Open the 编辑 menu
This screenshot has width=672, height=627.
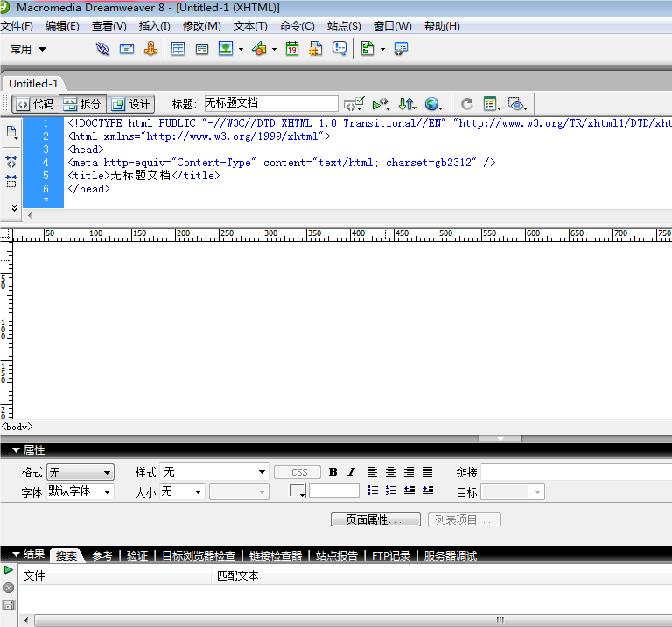tap(62, 26)
